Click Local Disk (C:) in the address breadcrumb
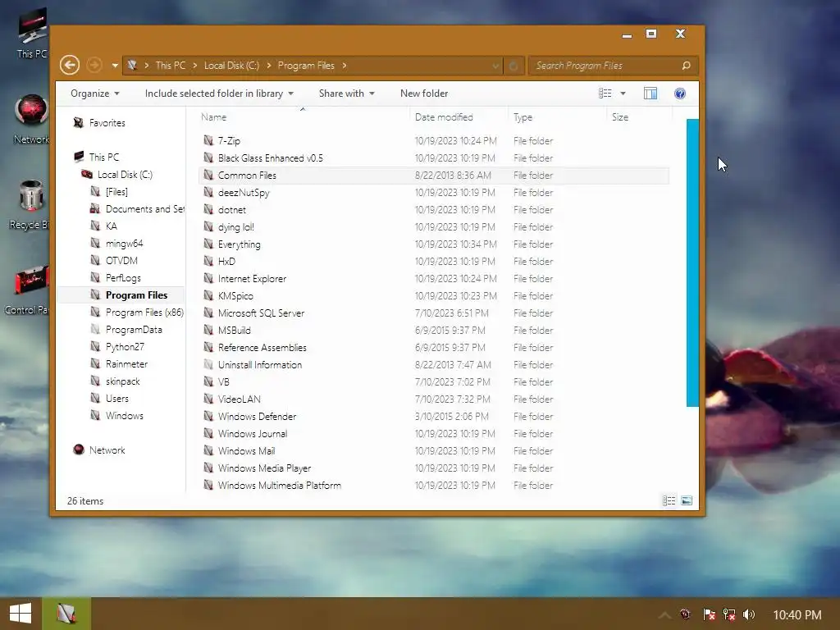840x630 pixels. 231,66
